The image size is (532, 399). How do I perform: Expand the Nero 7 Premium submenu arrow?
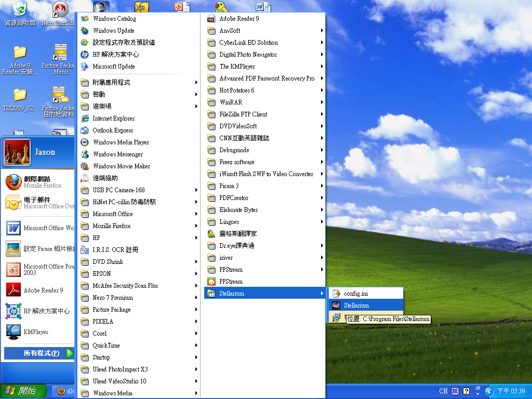point(196,298)
